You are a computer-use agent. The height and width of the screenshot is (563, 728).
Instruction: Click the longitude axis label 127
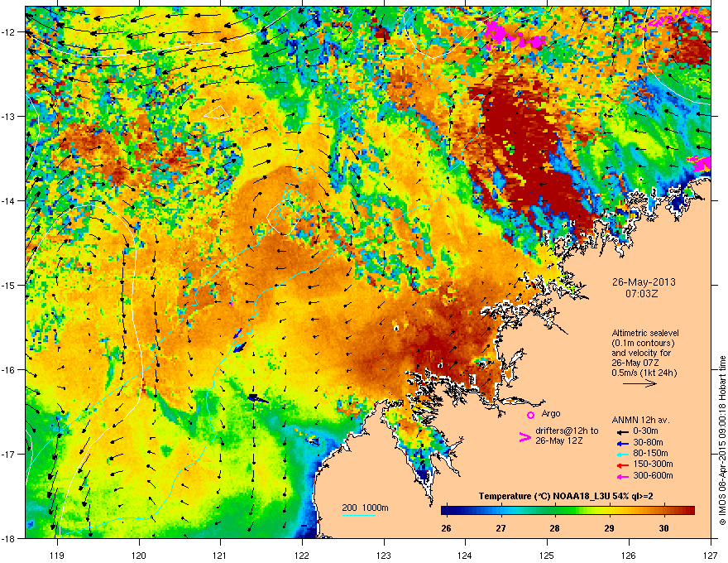(711, 555)
